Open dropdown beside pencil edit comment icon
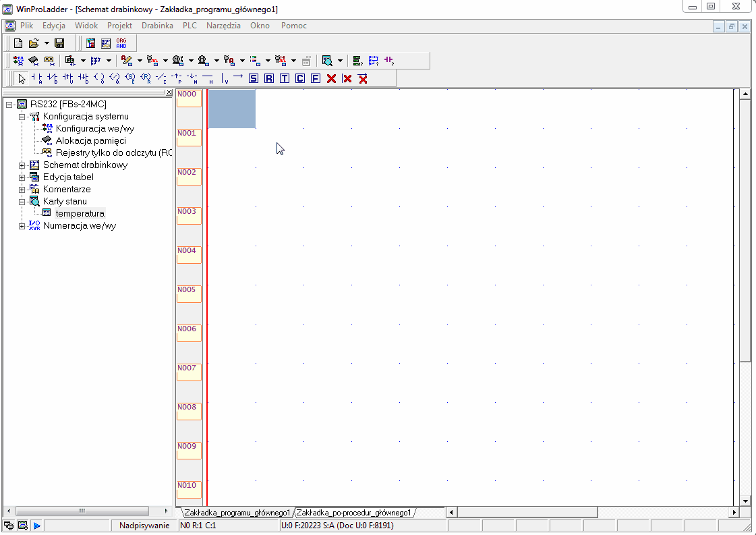 pos(140,61)
